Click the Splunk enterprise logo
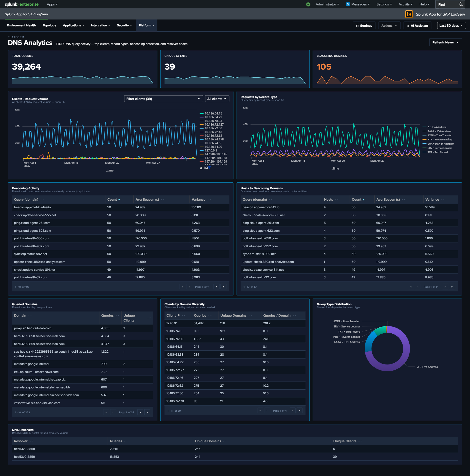 [x=22, y=4]
